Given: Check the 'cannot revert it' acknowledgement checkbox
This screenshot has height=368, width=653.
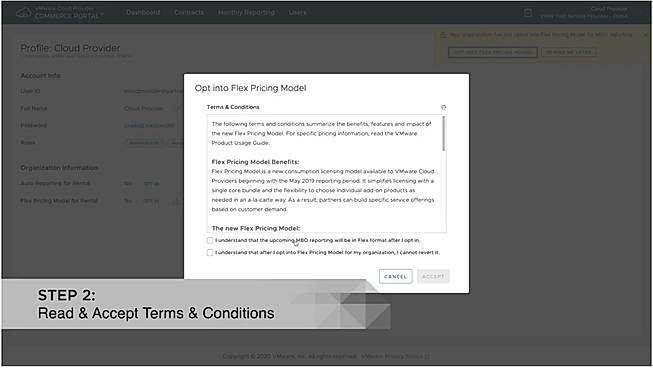Looking at the screenshot, I should pos(210,252).
